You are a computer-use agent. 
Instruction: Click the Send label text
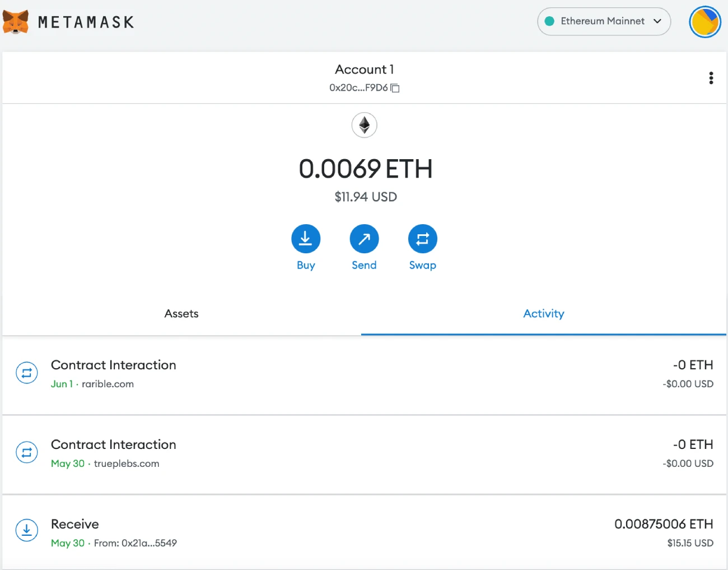[364, 265]
